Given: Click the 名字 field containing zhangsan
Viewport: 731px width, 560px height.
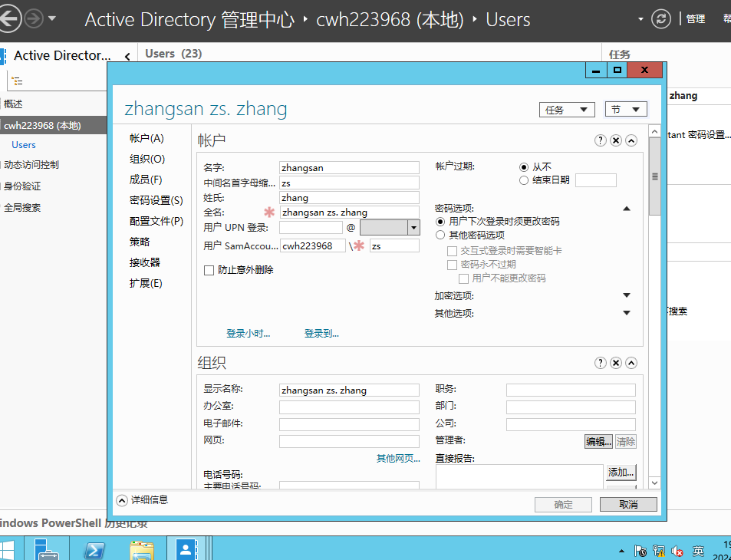Looking at the screenshot, I should tap(349, 167).
